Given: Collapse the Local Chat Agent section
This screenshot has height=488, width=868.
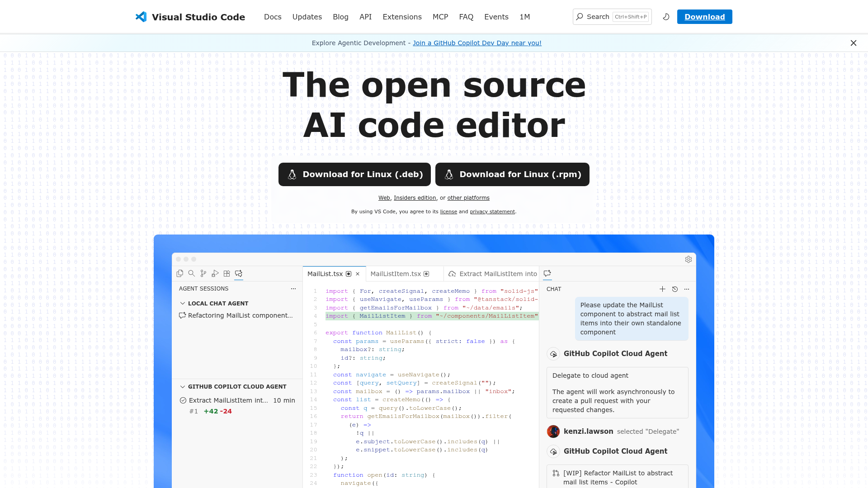Looking at the screenshot, I should pos(183,303).
